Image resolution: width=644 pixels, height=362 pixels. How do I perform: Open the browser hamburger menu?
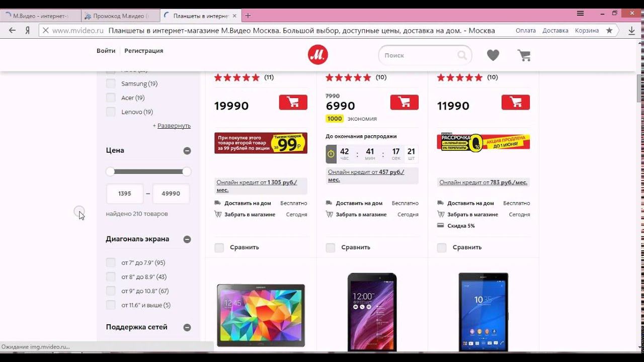(x=581, y=14)
